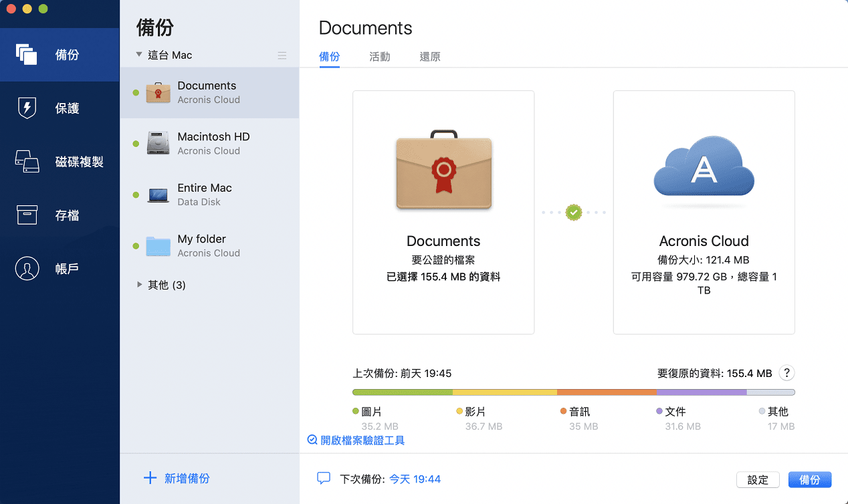
Task: Click the 文件 legend label
Action: pyautogui.click(x=675, y=412)
